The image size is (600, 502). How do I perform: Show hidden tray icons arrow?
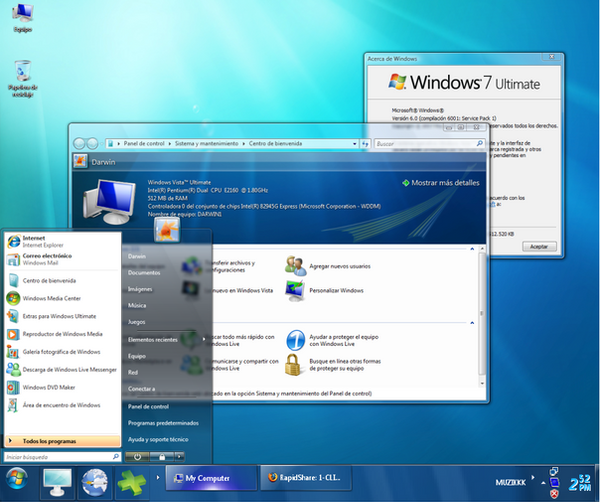click(543, 483)
